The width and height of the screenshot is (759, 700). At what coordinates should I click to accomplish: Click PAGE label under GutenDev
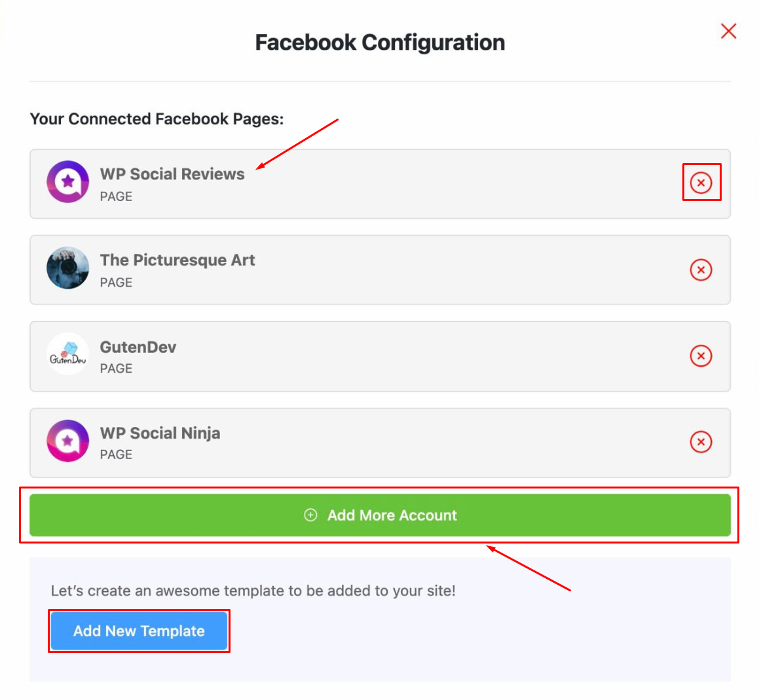[116, 369]
